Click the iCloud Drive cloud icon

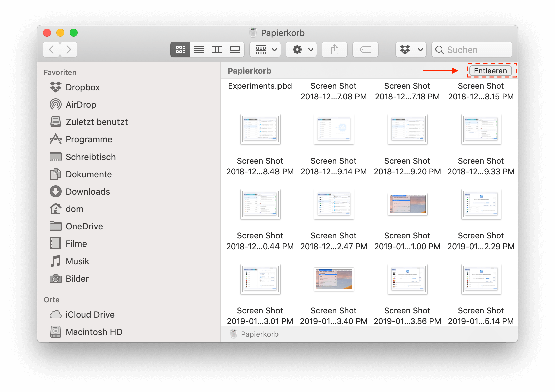click(x=56, y=314)
